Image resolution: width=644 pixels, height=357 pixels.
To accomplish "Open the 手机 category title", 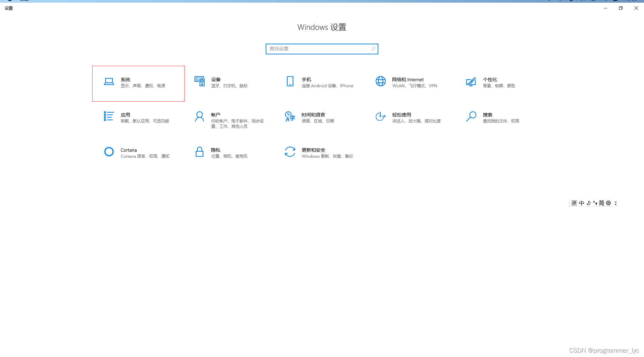I will [307, 80].
